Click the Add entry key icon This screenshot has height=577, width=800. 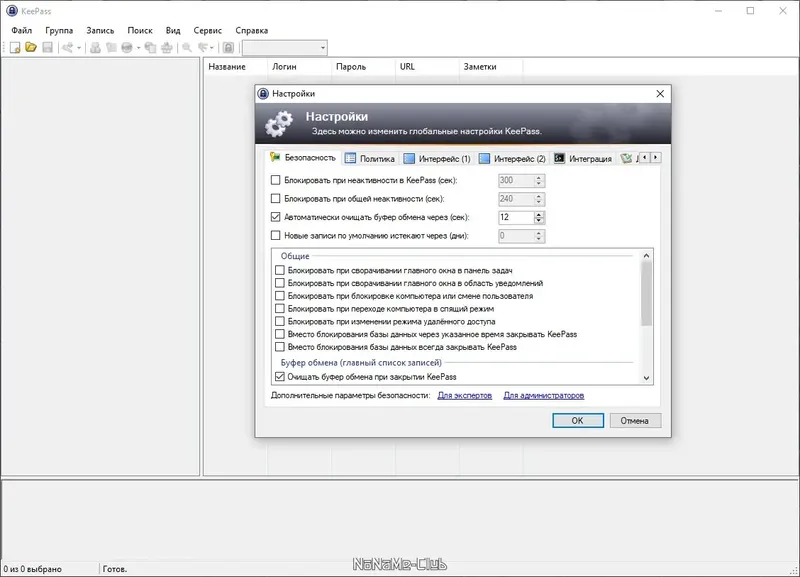(x=67, y=47)
